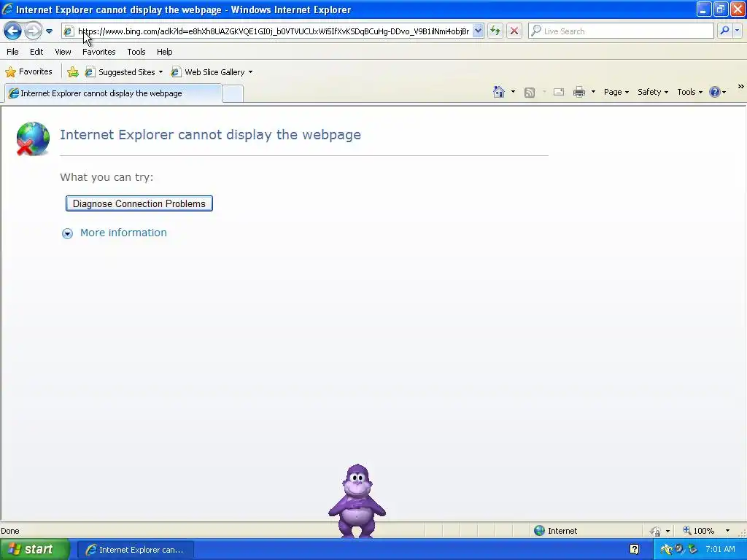This screenshot has height=560, width=747.
Task: Open search provider options dropdown
Action: click(737, 31)
